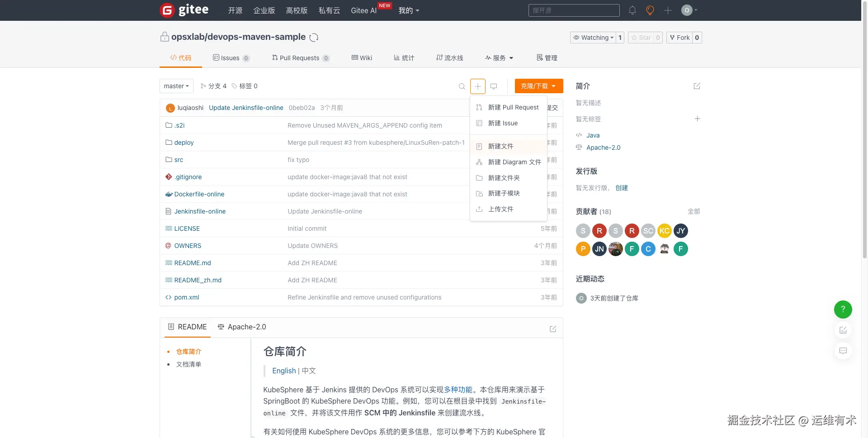The width and height of the screenshot is (868, 438).
Task: Edit the README using the pencil icon
Action: point(553,329)
